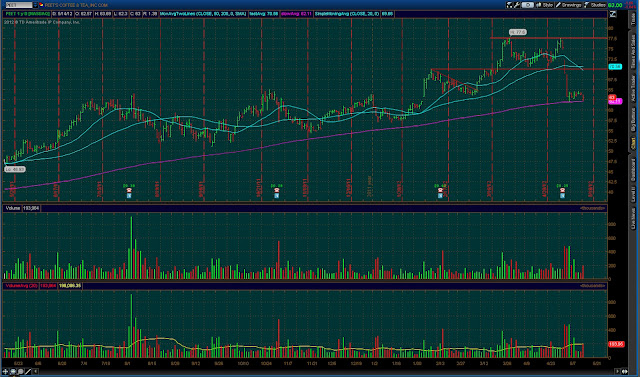
Task: Select the pan crosshair tool at bottom left
Action: 6,371
